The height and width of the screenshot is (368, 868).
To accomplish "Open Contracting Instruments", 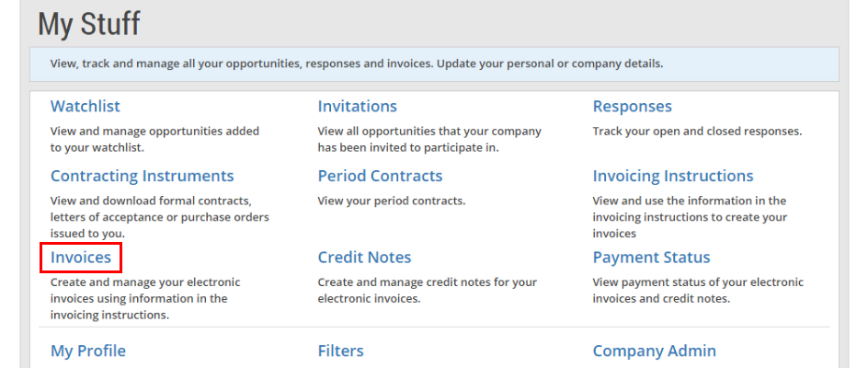I will coord(143,176).
